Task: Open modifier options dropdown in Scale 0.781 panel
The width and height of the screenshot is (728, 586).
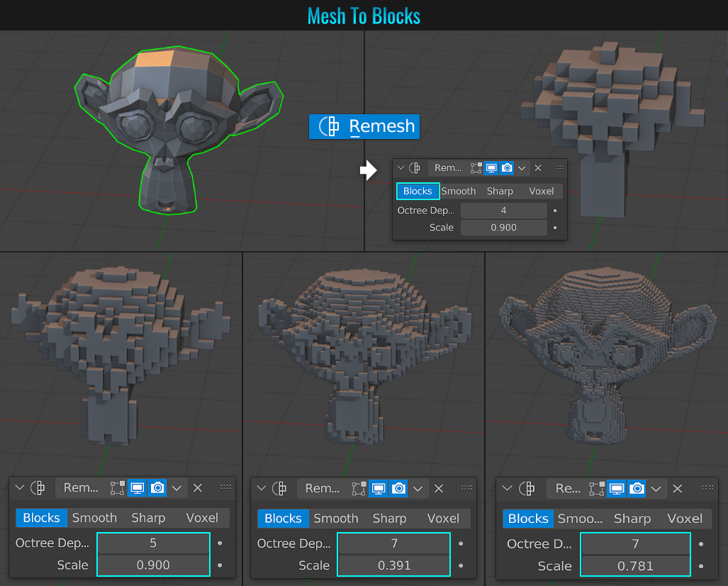Action: click(656, 489)
